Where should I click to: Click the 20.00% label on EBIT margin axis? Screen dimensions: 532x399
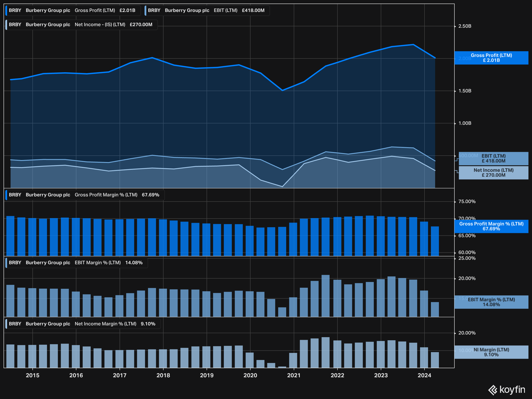tap(467, 278)
